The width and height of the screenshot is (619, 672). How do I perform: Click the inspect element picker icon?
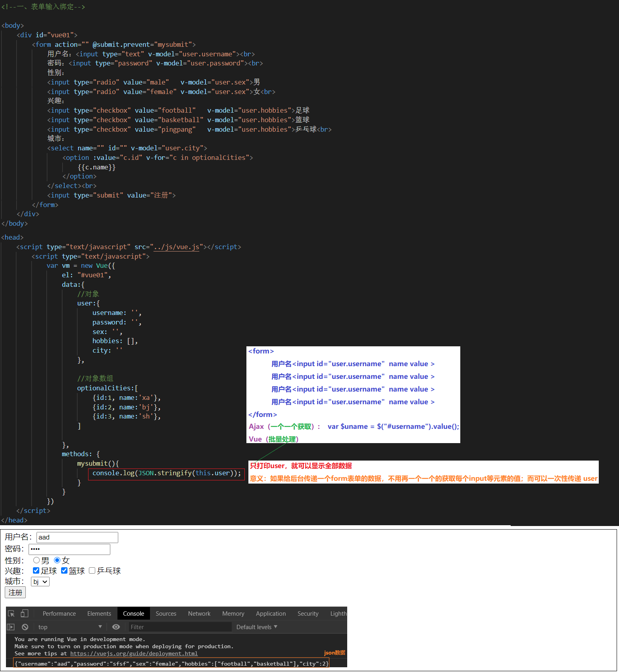coord(11,614)
